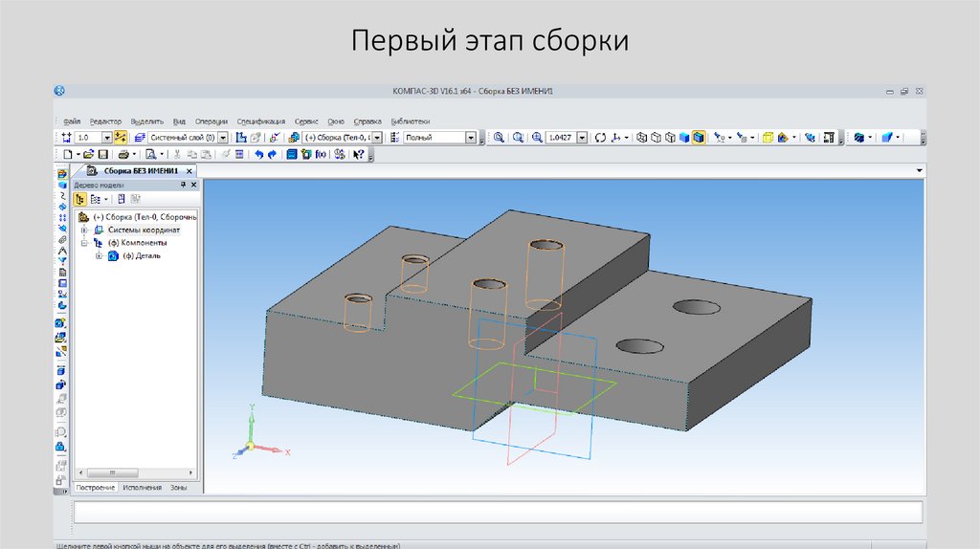The height and width of the screenshot is (549, 980).
Task: Switch to the Построение tab
Action: (x=96, y=488)
